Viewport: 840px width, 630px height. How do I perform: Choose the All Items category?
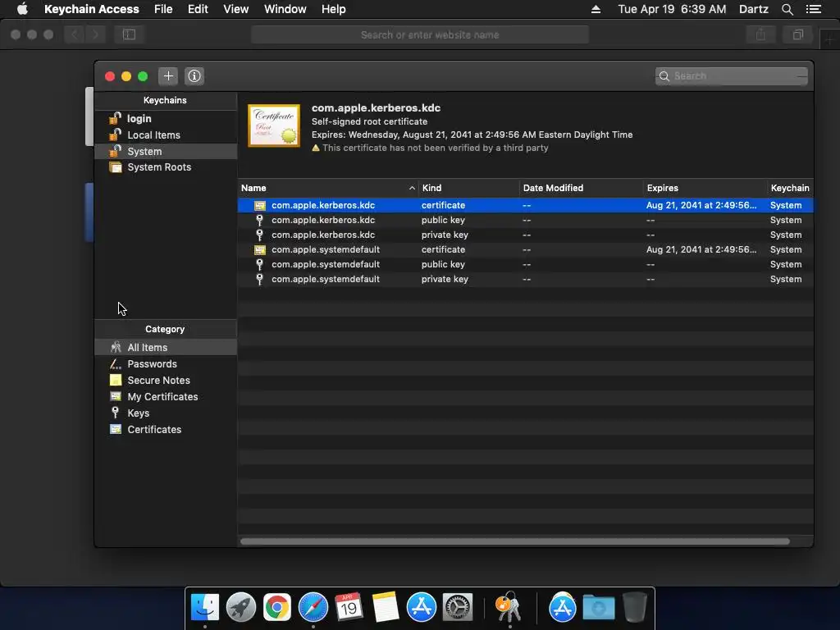click(x=166, y=347)
